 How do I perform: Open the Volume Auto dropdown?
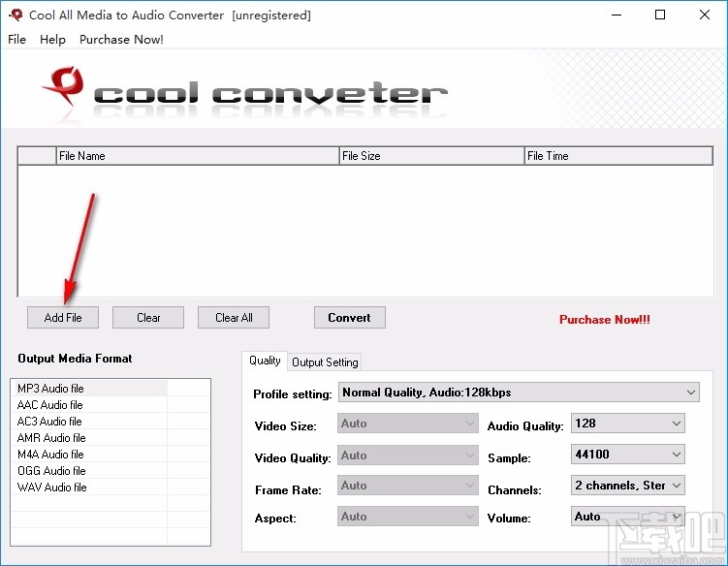click(628, 517)
